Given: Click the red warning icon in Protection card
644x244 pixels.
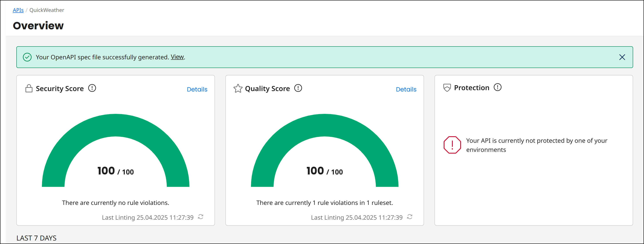Looking at the screenshot, I should click(x=451, y=145).
